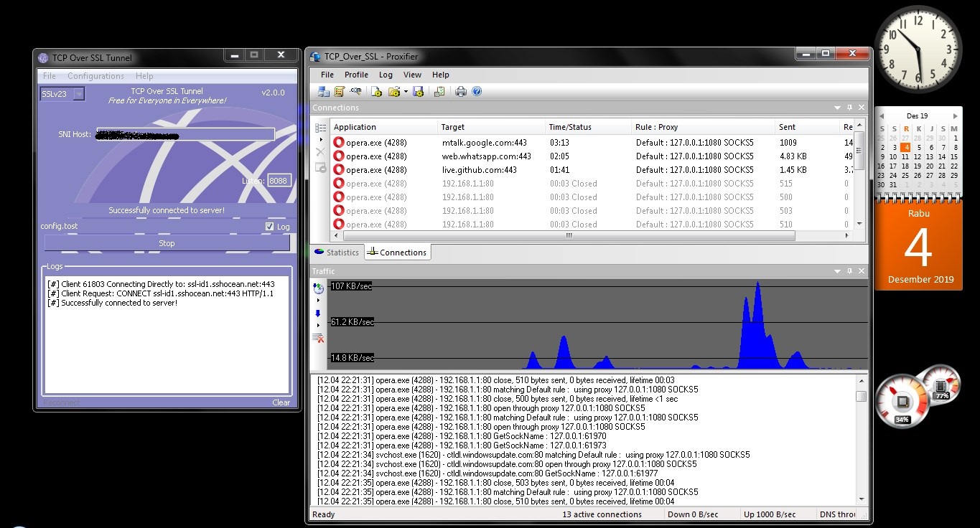Image resolution: width=980 pixels, height=528 pixels.
Task: Click the window-minus icon left of connections
Action: click(320, 168)
